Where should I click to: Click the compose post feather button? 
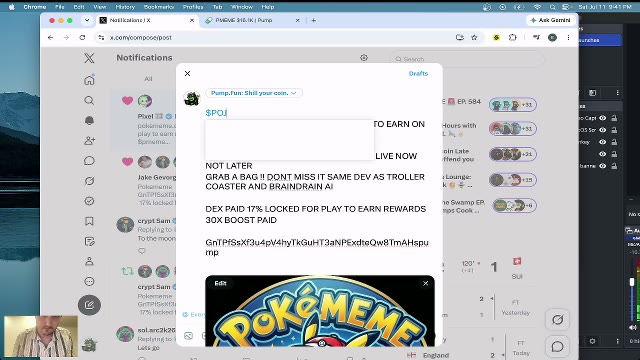coord(89,305)
